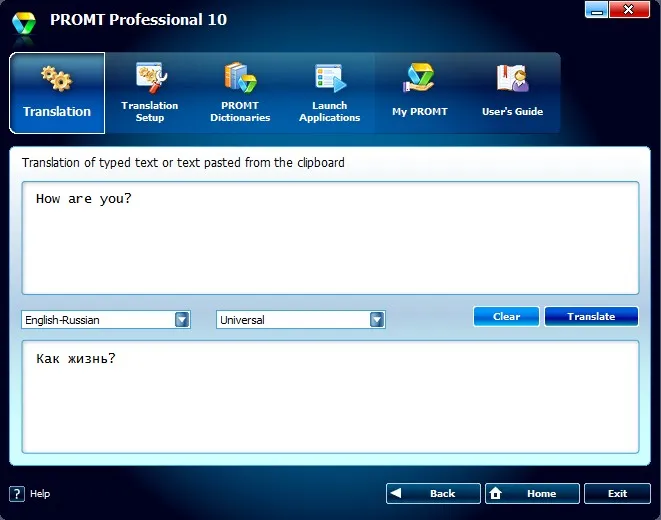Return to Home screen button
The image size is (661, 520).
coord(532,493)
